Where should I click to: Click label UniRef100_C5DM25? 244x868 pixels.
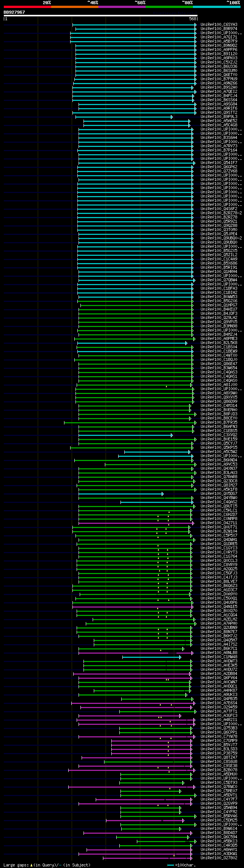(x=219, y=820)
